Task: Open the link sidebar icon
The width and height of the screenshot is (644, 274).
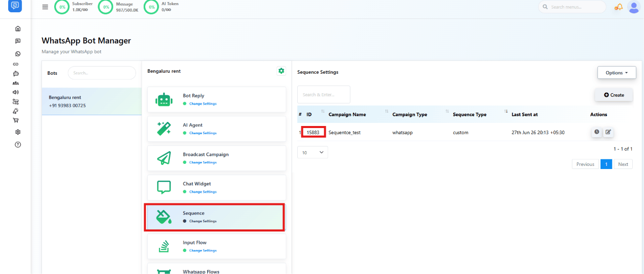Action: click(x=16, y=64)
